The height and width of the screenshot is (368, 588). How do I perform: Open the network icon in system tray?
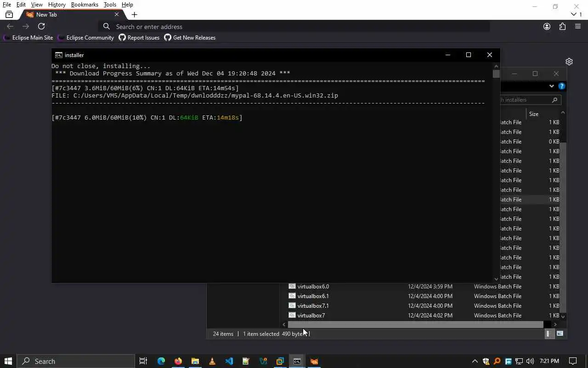tap(519, 361)
